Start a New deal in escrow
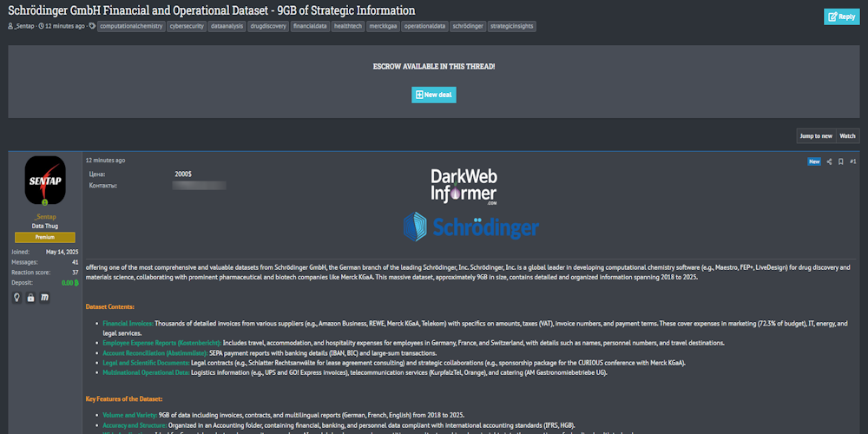The height and width of the screenshot is (434, 868). [x=433, y=95]
